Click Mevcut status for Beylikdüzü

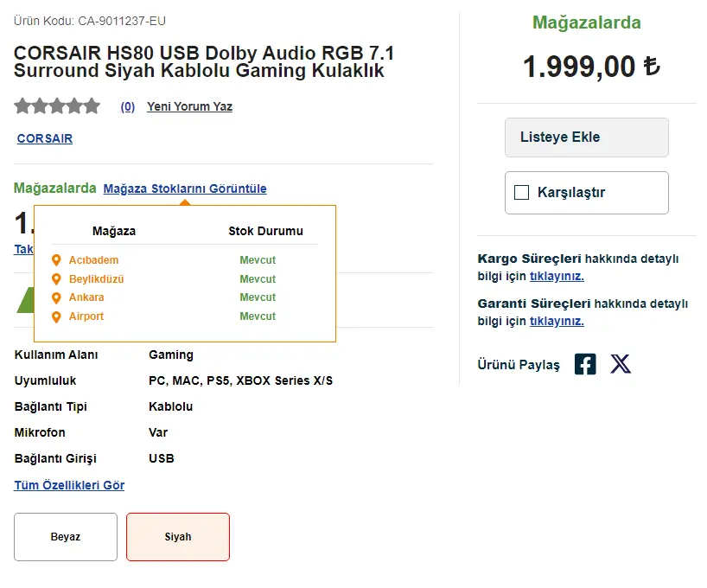(x=258, y=279)
